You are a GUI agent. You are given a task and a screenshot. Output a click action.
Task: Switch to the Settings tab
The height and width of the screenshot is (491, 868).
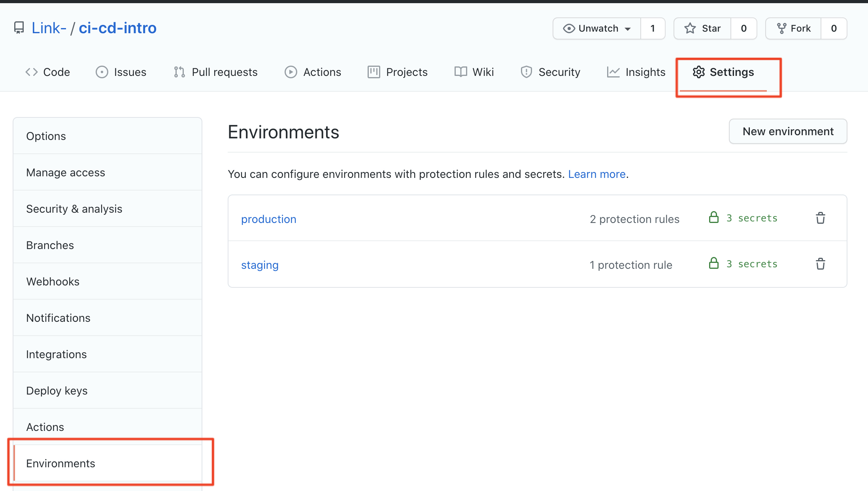723,72
